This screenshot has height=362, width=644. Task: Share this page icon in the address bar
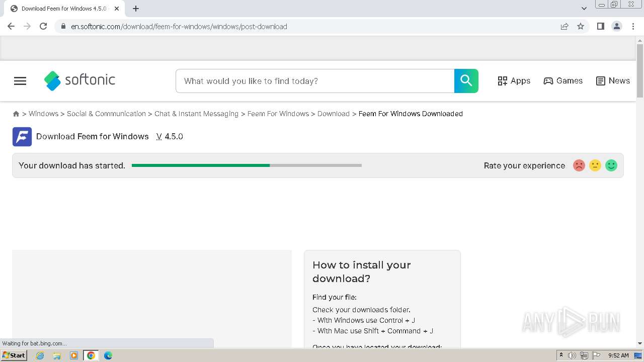tap(565, 27)
